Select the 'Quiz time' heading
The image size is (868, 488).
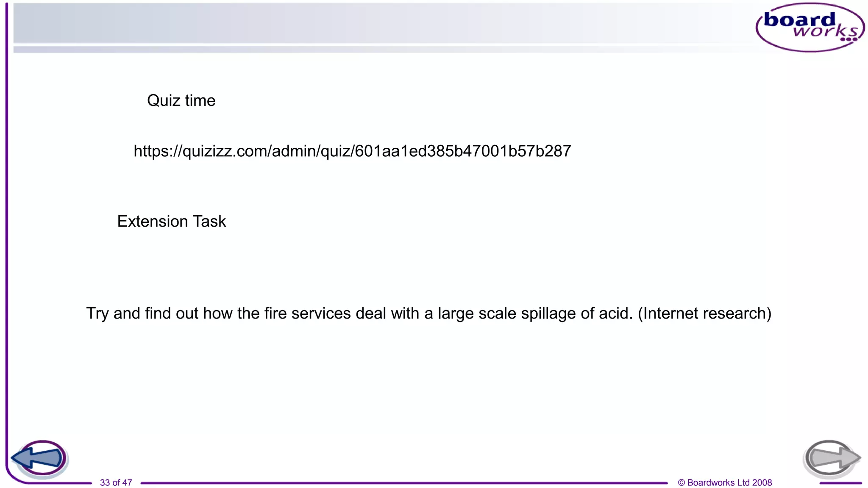(181, 101)
